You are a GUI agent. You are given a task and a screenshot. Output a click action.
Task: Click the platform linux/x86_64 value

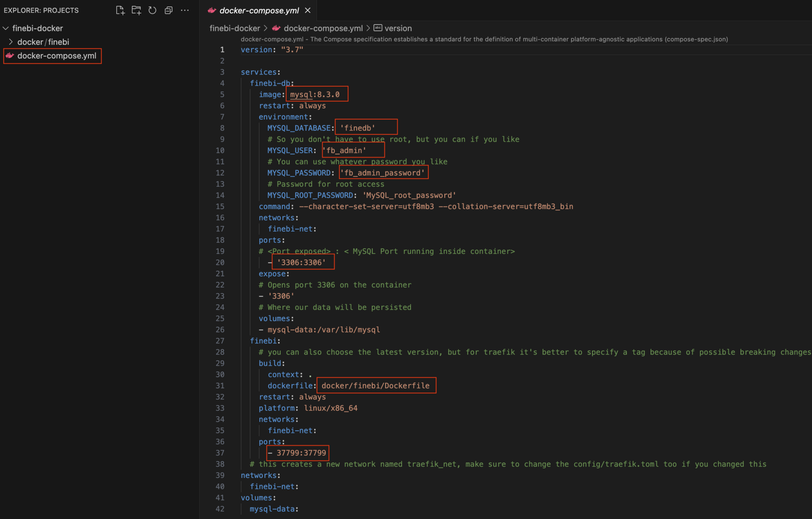(331, 408)
